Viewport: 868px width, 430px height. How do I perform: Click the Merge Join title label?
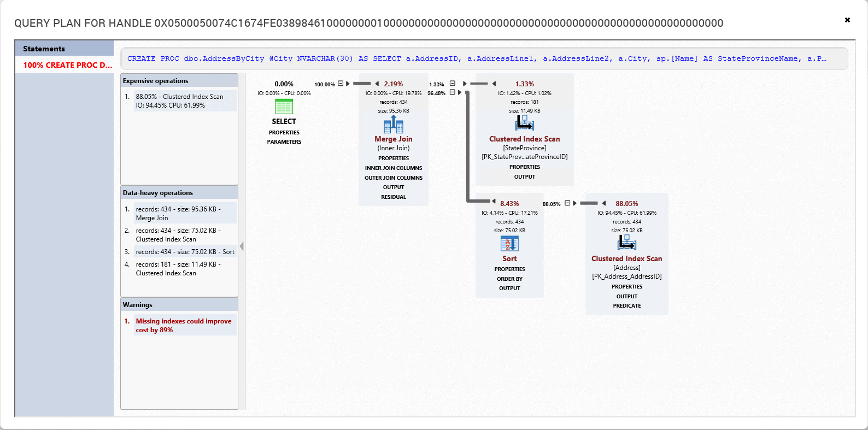tap(394, 139)
